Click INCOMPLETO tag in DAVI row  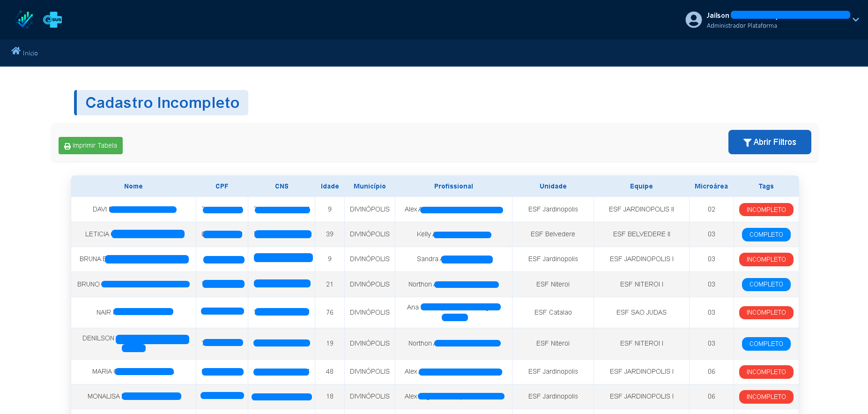pos(766,210)
